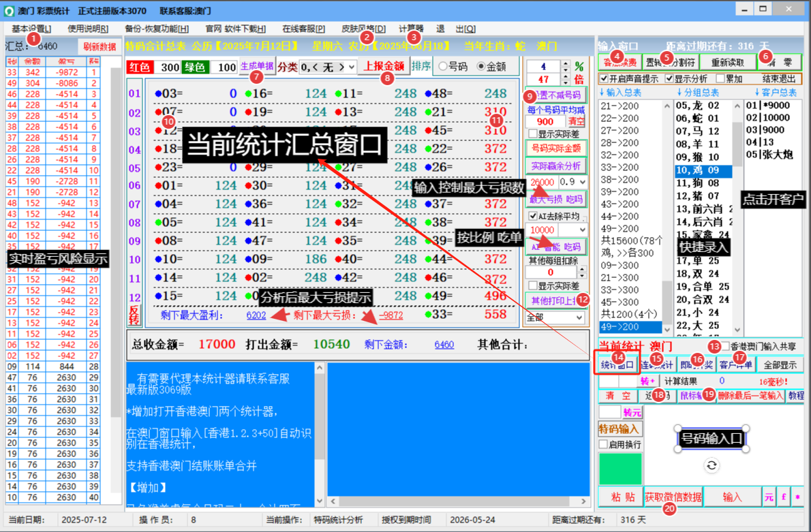Click the 生成单据 button

(257, 66)
